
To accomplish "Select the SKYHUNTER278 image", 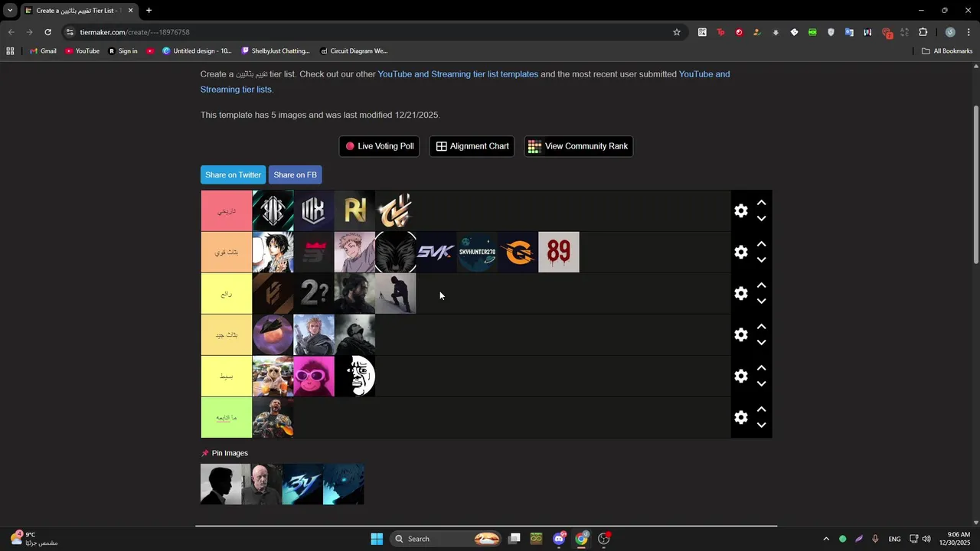I will click(x=476, y=252).
